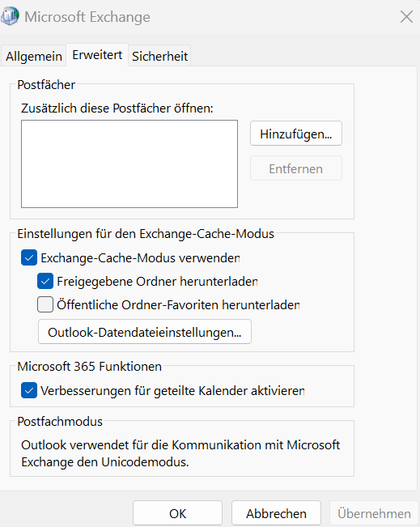Click the 'Exchange-Cache-Modus verwenden' label text
This screenshot has width=420, height=527.
coord(141,258)
